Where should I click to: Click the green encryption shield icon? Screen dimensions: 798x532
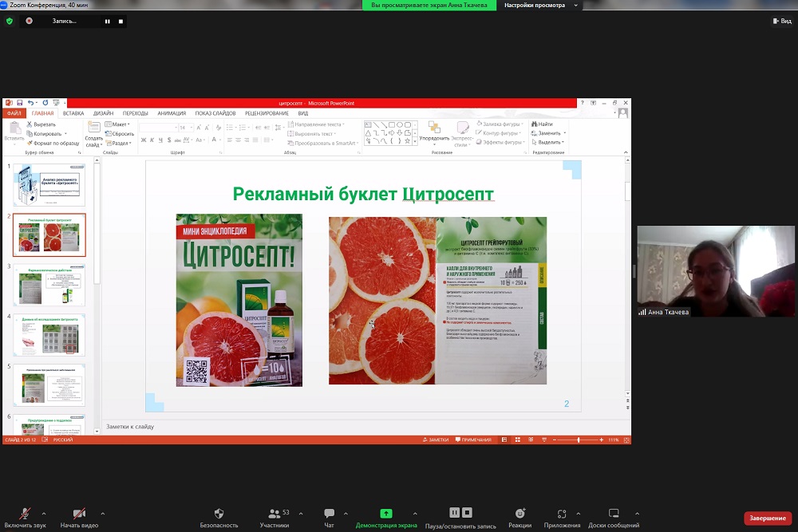[x=10, y=22]
